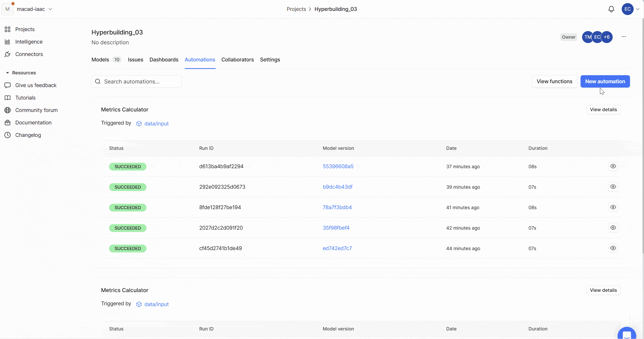Switch to the Collaborators tab
The height and width of the screenshot is (339, 644).
click(237, 60)
